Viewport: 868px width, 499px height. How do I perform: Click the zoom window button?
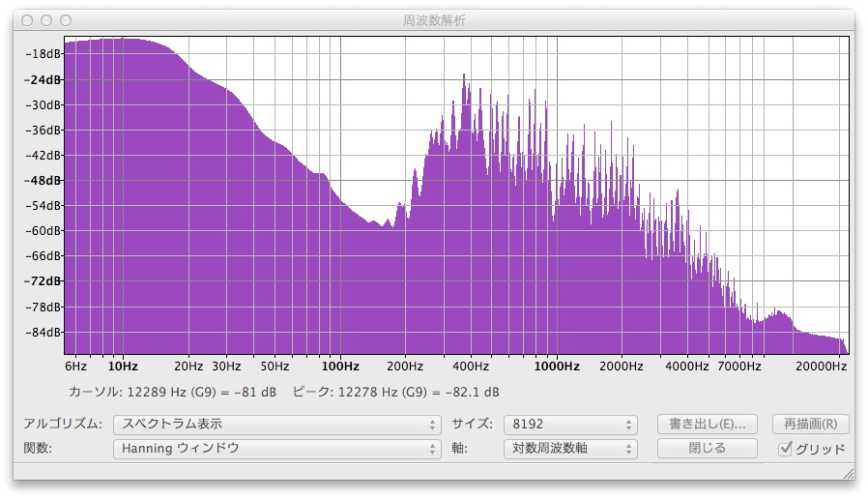tap(66, 20)
